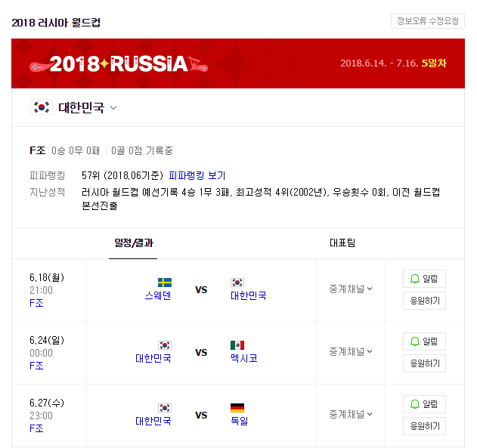Image resolution: width=477 pixels, height=448 pixels.
Task: Expand 중계채널 for the 6.24 match
Action: (x=351, y=351)
